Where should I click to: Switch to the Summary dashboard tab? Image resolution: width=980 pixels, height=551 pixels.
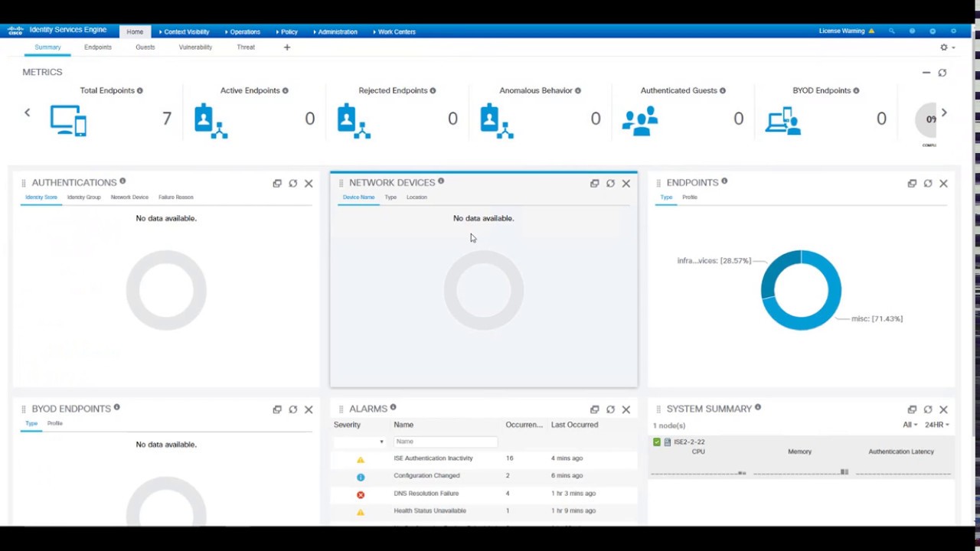click(x=47, y=47)
